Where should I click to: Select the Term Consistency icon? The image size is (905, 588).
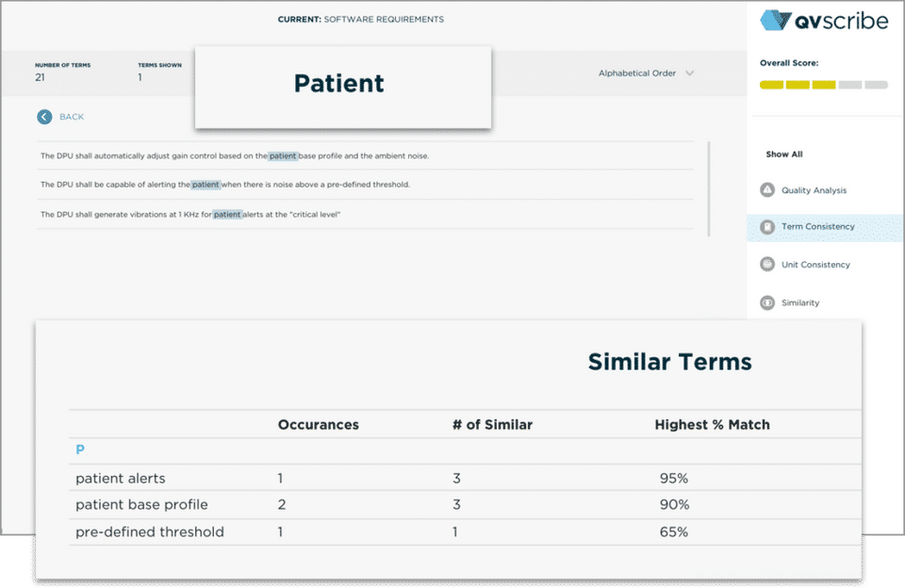tap(767, 227)
